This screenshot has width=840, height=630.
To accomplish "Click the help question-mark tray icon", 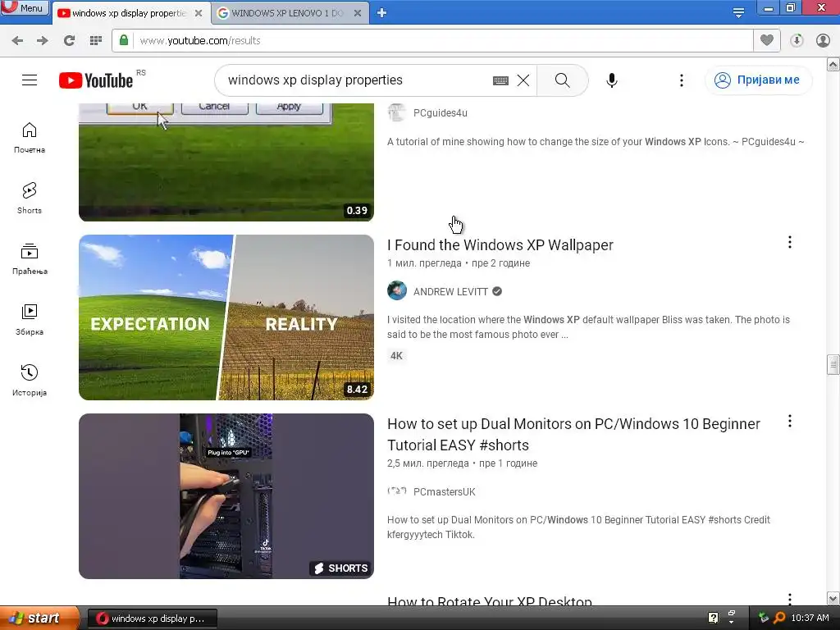I will click(713, 618).
